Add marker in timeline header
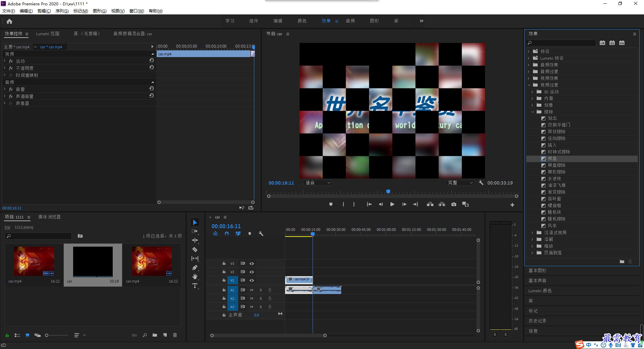 click(x=250, y=234)
